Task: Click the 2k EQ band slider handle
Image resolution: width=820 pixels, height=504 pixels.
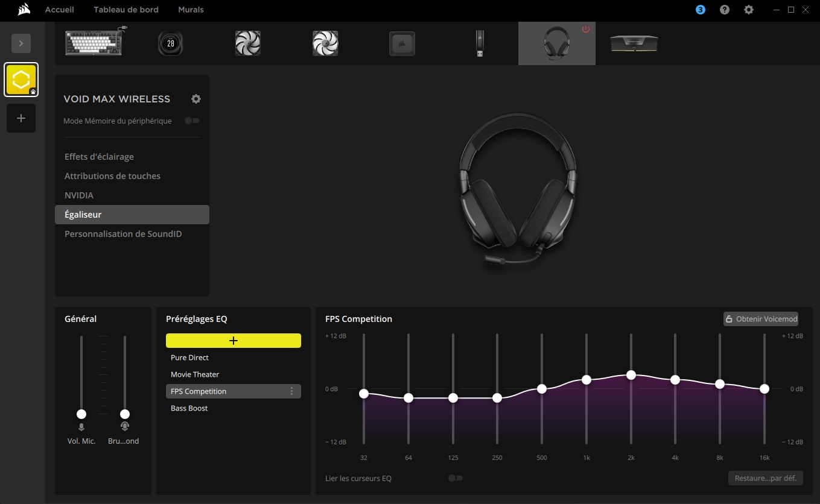Action: 631,375
